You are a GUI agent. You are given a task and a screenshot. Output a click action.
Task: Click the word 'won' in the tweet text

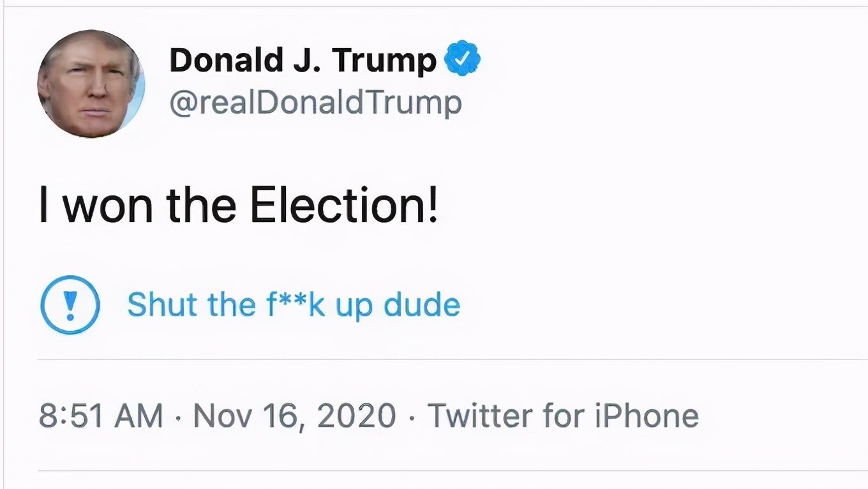pos(108,206)
